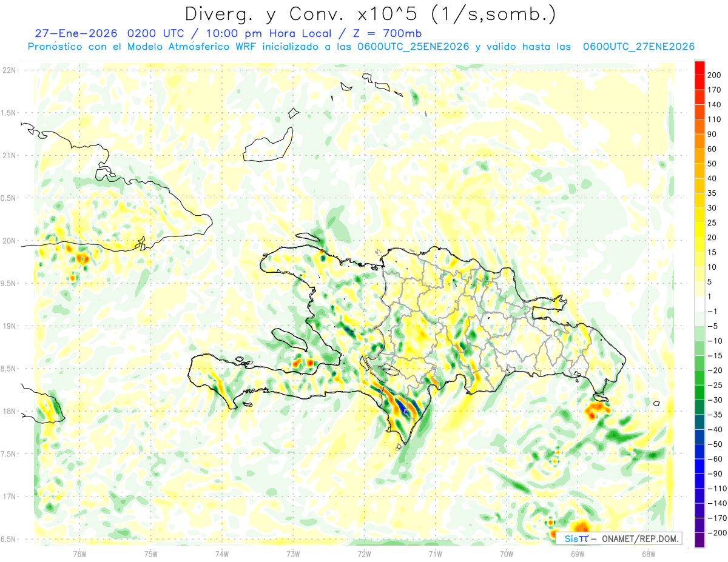
Task: Click the 'SisTT - ONAMET/REP.DOM.' label
Action: click(619, 538)
